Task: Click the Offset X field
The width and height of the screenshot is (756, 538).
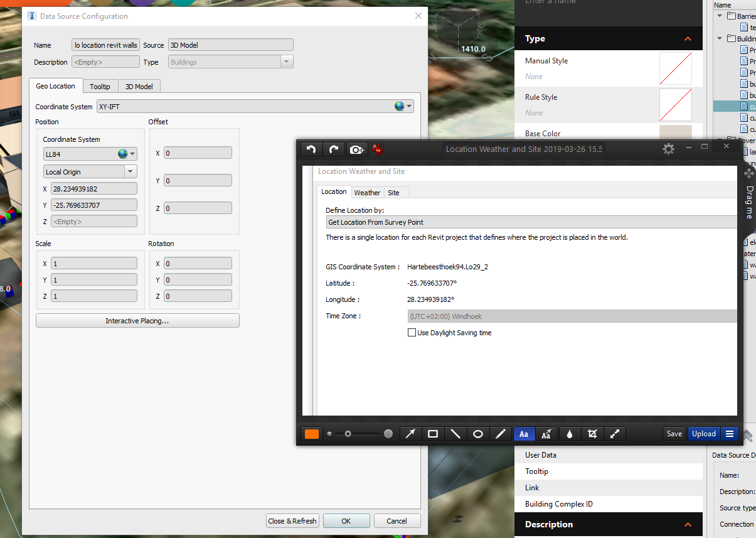Action: 198,153
